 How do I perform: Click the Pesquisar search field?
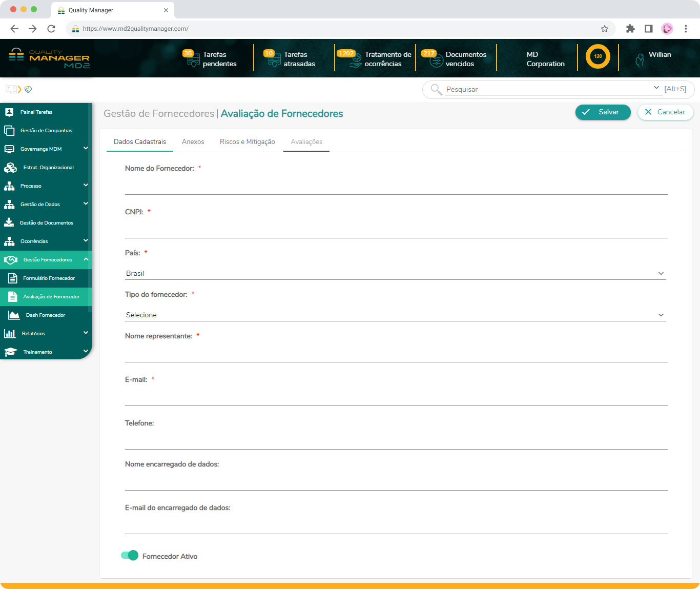coord(548,89)
